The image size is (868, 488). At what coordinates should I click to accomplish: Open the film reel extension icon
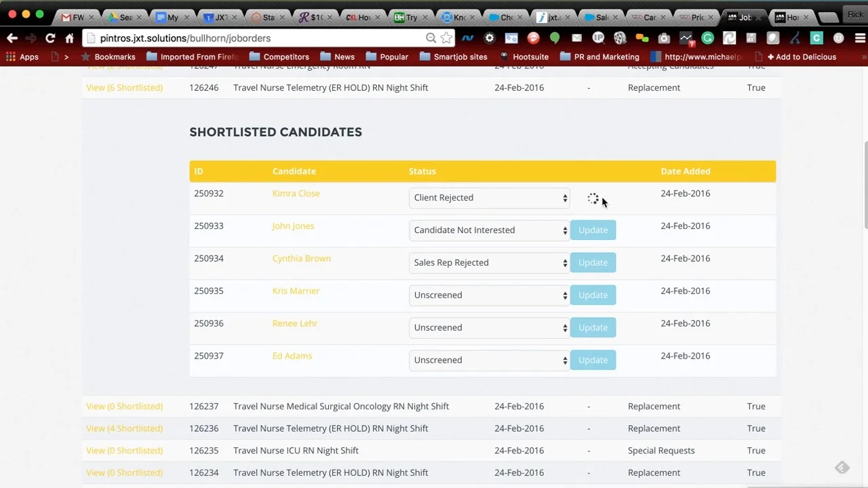click(620, 39)
